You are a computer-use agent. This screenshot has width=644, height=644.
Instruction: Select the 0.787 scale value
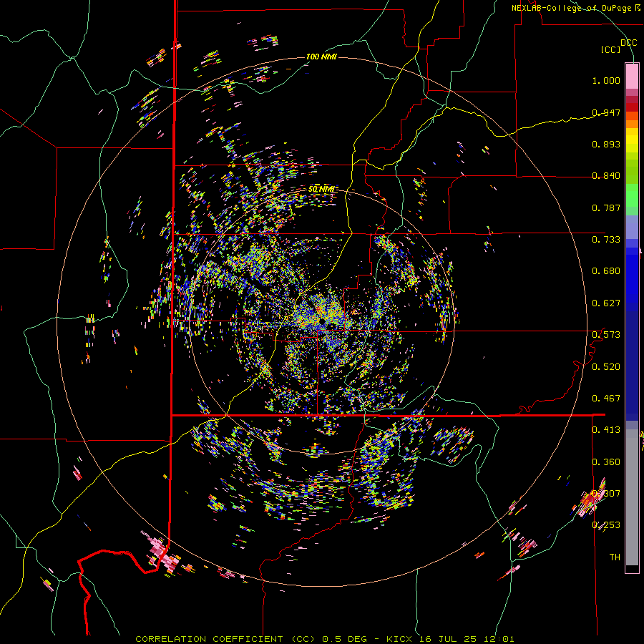606,208
